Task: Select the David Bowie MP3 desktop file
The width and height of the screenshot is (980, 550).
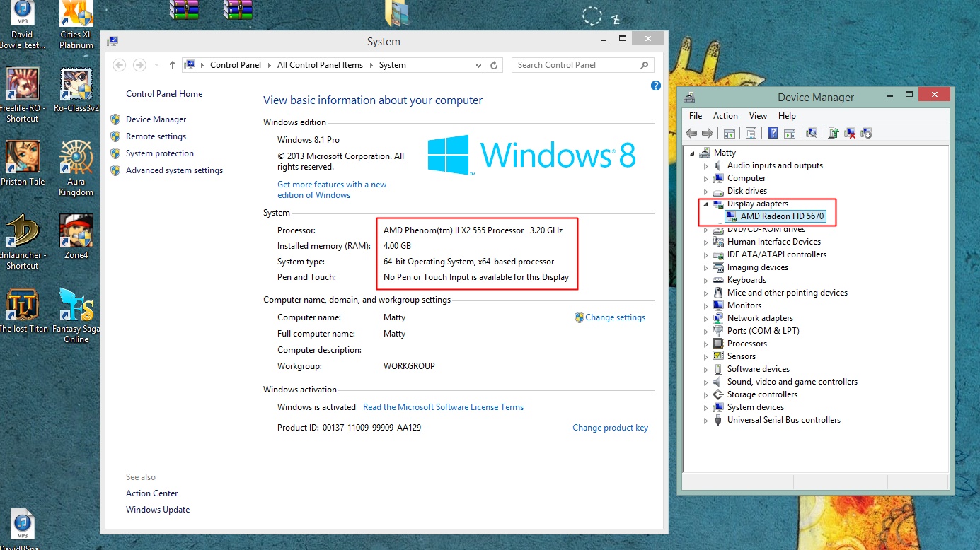Action: (23, 25)
